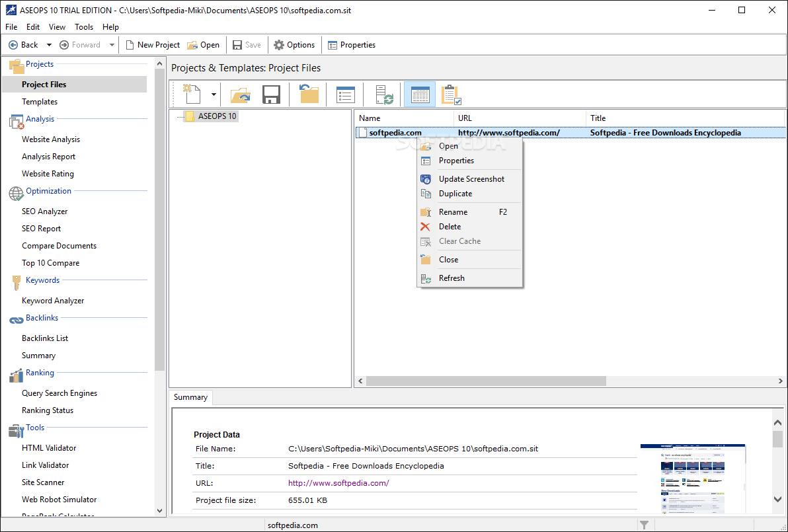Select the ASEOPS 10 folder tree item

(x=211, y=116)
